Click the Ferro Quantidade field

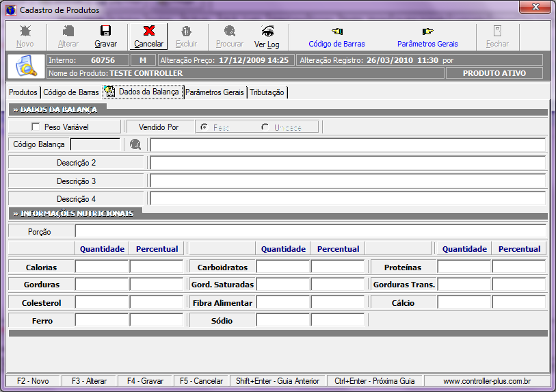(102, 320)
